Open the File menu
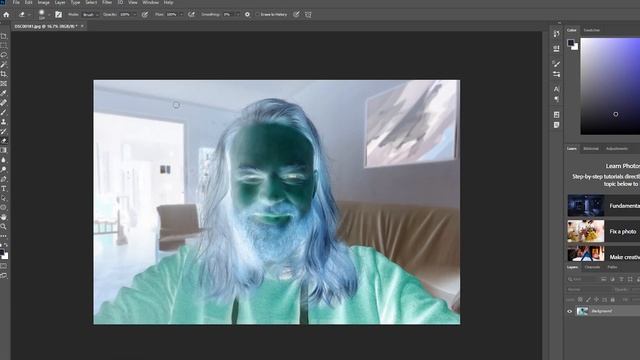The image size is (640, 360). (16, 2)
